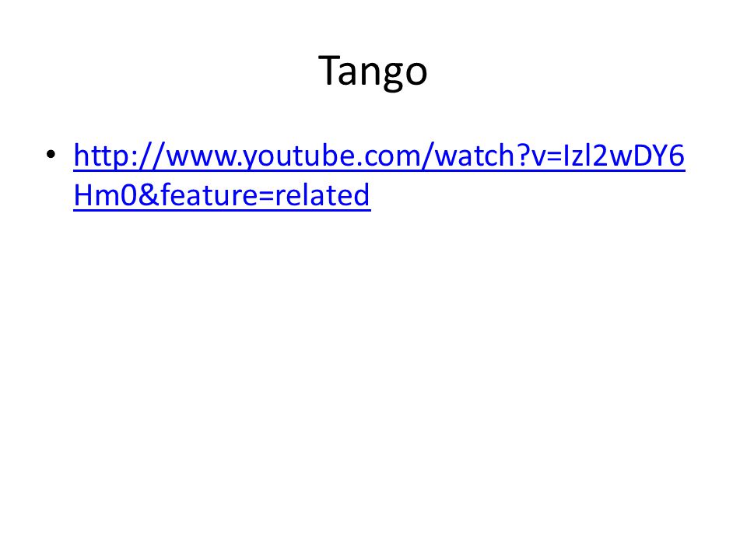747x560 pixels.
Task: Open the YouTube tango video link
Action: [x=379, y=175]
